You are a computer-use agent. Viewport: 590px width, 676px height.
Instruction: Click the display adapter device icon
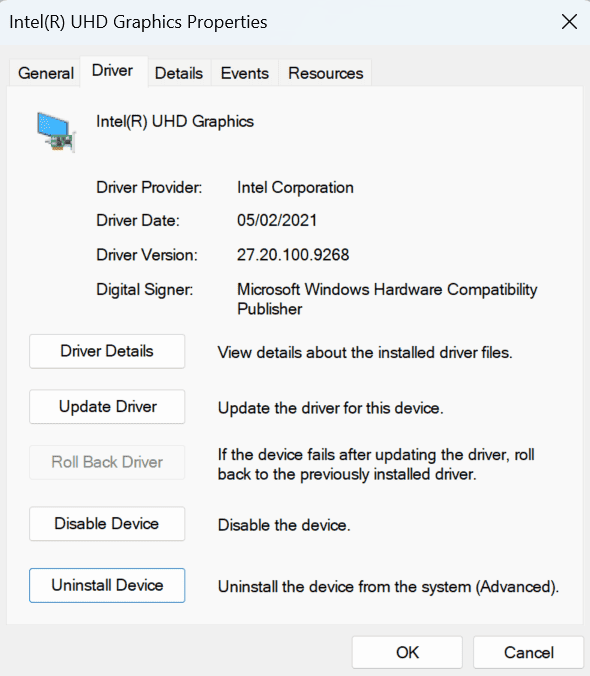pyautogui.click(x=56, y=132)
